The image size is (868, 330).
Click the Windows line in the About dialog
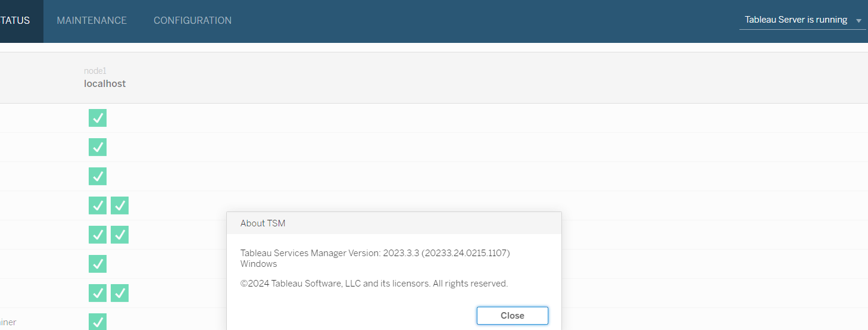258,264
